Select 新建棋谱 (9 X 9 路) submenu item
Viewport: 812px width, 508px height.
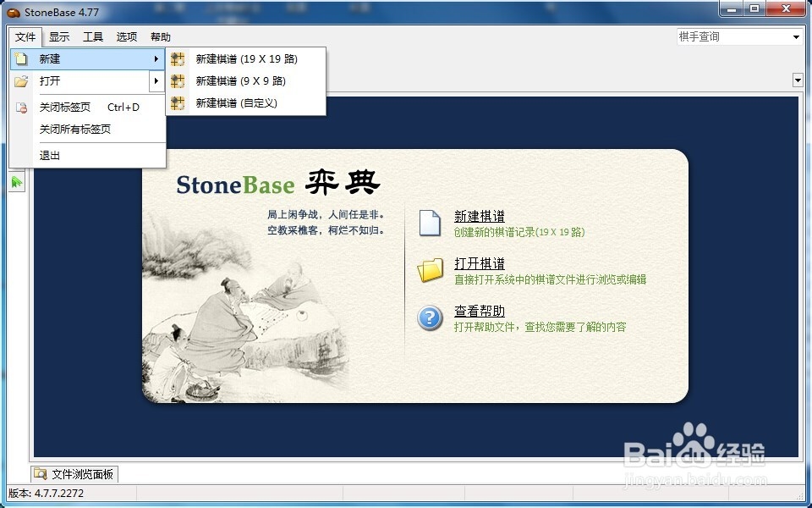coord(246,81)
